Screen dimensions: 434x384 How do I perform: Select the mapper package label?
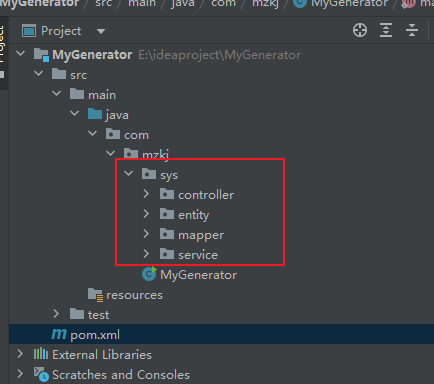(201, 235)
